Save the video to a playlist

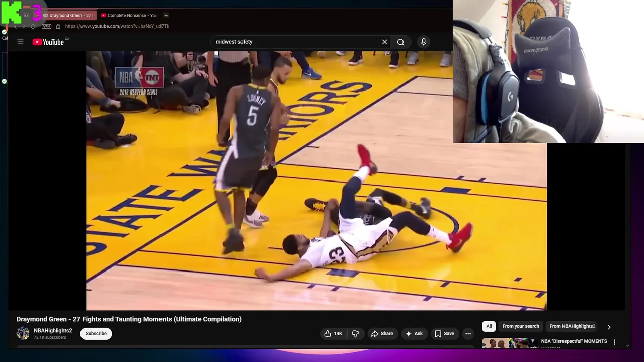(x=444, y=334)
